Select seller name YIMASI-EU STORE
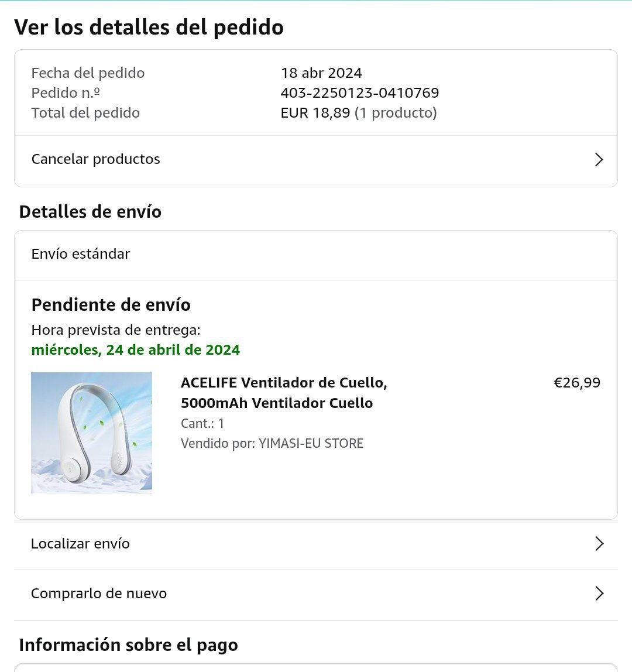Screen dimensions: 632x672 pos(311,443)
